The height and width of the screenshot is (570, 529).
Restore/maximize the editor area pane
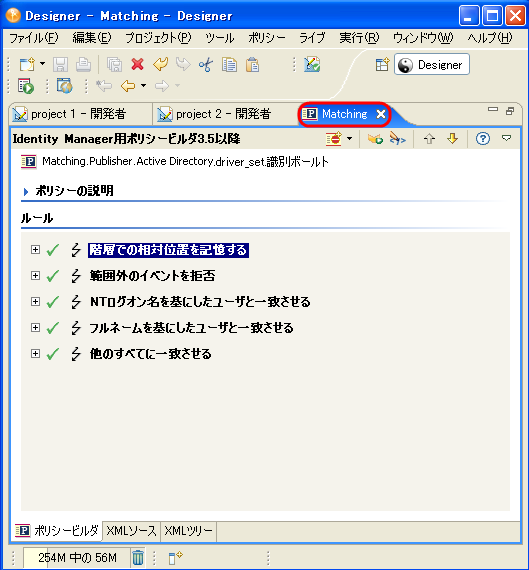(x=510, y=111)
